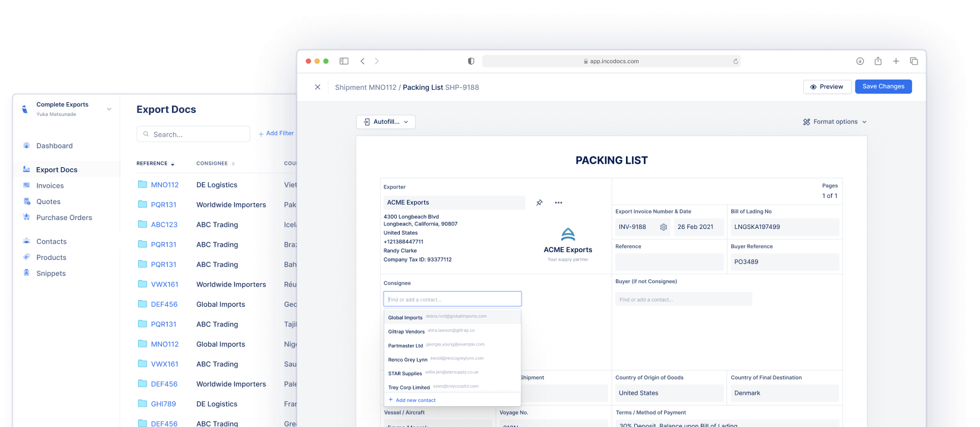Click the browser share icon
Image resolution: width=980 pixels, height=427 pixels.
click(878, 61)
